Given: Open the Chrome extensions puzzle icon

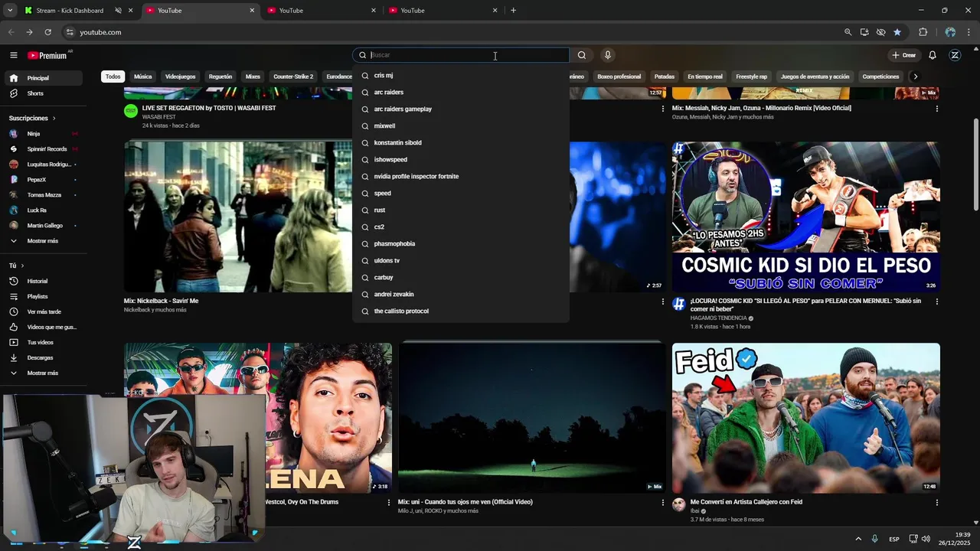Looking at the screenshot, I should click(923, 32).
